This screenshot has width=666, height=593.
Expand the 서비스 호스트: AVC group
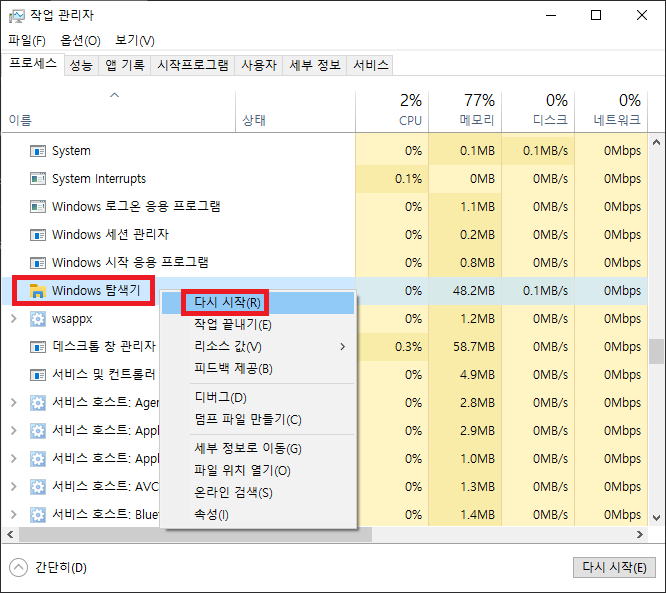coord(14,486)
